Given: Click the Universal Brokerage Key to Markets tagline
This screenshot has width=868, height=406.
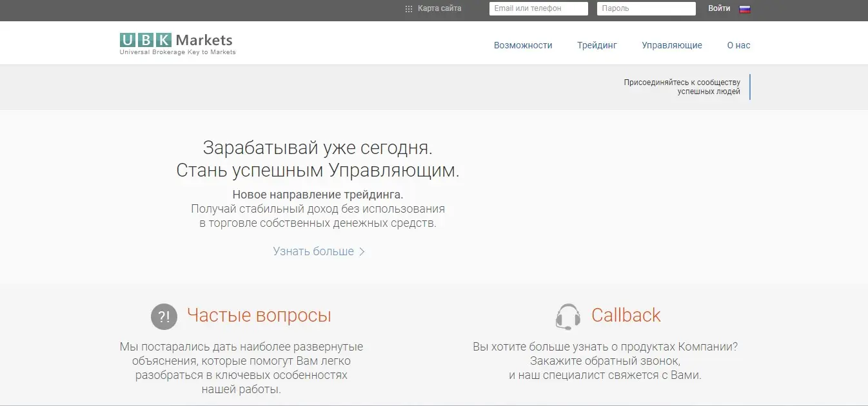Looking at the screenshot, I should (x=178, y=52).
